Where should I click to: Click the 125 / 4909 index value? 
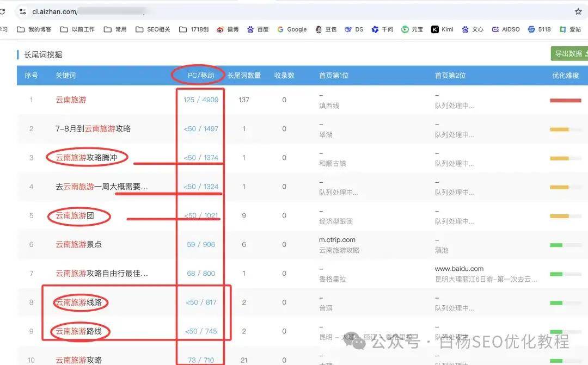200,100
